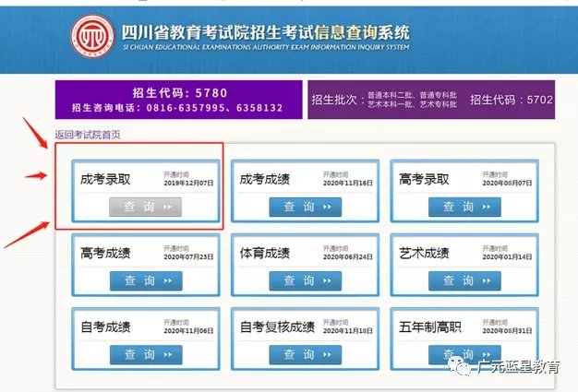Select the 高考成绩 card title
Image resolution: width=578 pixels, height=392 pixels.
point(105,254)
